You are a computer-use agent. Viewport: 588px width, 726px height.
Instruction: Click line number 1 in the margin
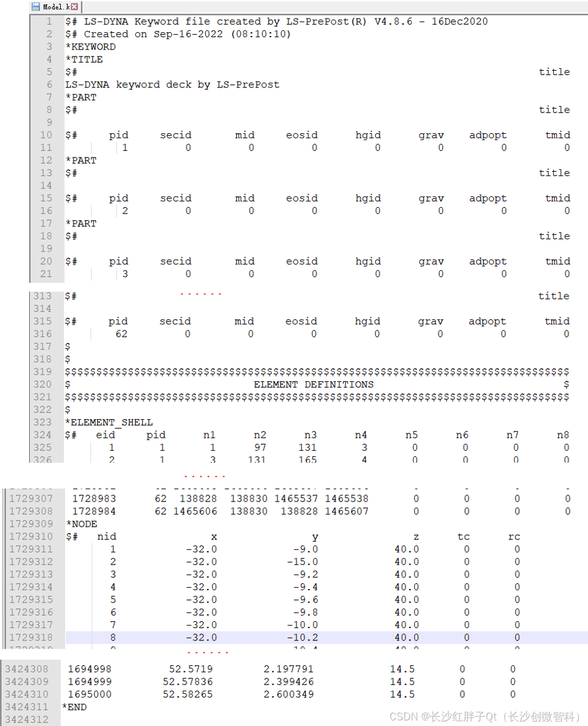[x=49, y=22]
